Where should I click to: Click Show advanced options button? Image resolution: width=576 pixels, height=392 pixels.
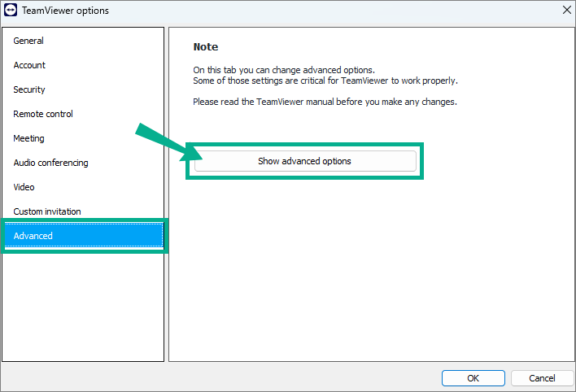tap(305, 161)
